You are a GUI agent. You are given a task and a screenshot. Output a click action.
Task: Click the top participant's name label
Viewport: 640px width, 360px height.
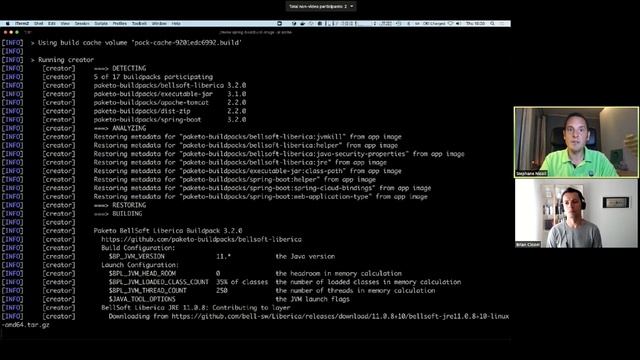(531, 174)
